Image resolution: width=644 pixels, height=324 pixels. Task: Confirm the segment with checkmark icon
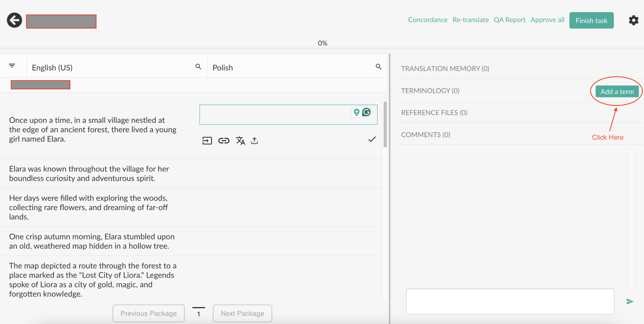point(372,139)
